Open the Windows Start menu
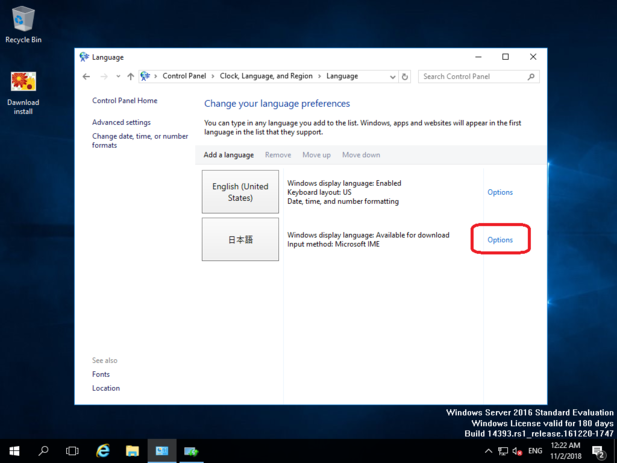The image size is (617, 463). pos(15,451)
